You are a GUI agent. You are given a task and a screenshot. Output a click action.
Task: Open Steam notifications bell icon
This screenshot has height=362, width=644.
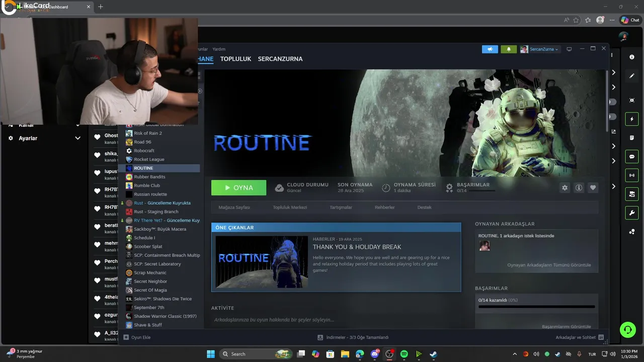click(509, 49)
